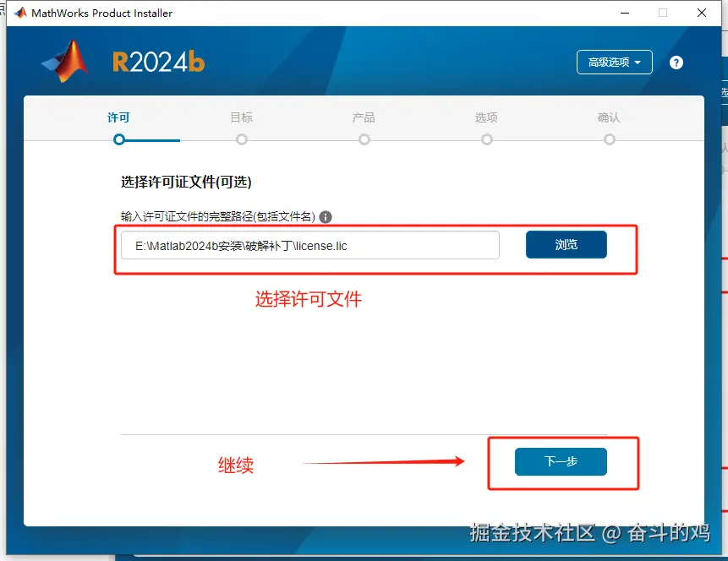Click the info icon beside license path label
The height and width of the screenshot is (561, 728).
click(326, 216)
